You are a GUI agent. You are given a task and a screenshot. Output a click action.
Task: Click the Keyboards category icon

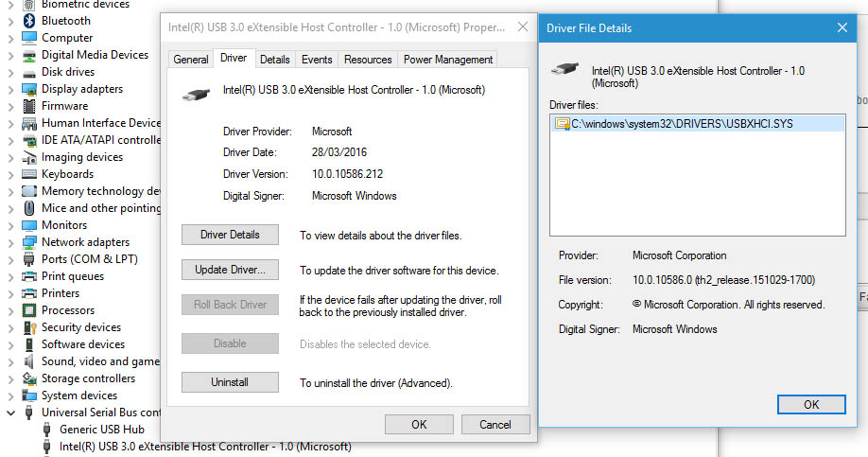28,174
